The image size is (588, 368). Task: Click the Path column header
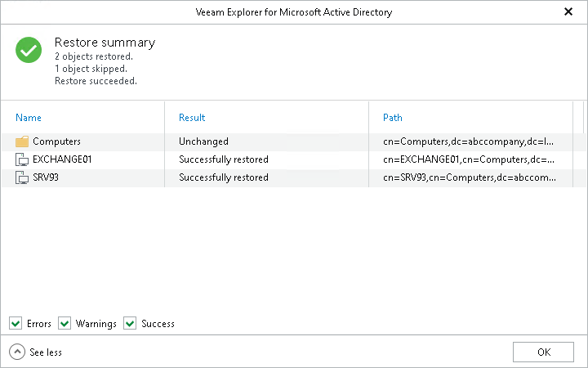[393, 118]
